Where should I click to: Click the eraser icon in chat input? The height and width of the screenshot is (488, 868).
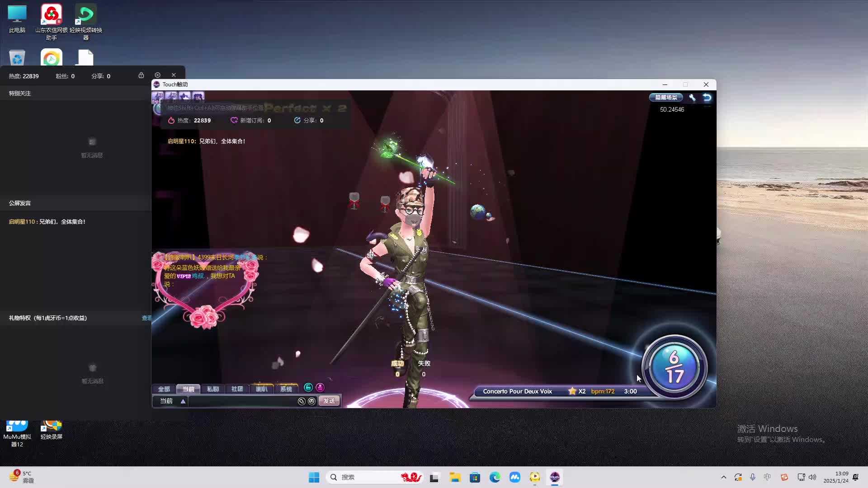(302, 401)
